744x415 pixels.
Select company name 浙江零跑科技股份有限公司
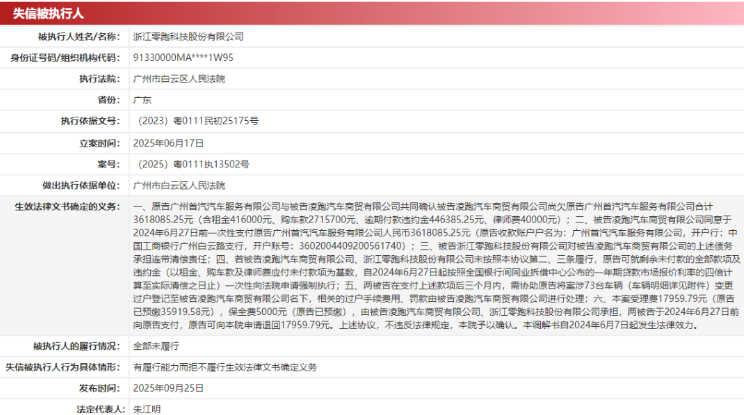click(188, 37)
